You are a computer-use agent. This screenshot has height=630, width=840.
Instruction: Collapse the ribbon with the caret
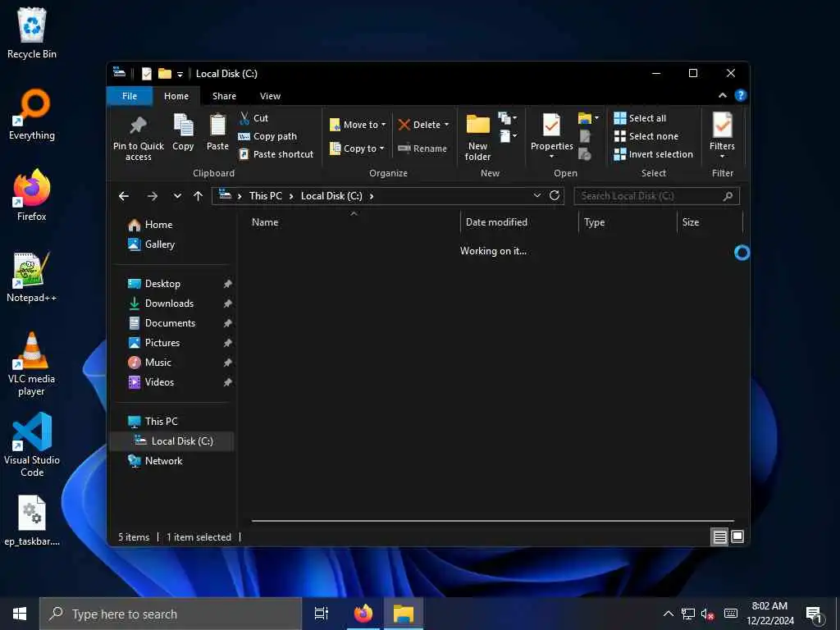[722, 95]
